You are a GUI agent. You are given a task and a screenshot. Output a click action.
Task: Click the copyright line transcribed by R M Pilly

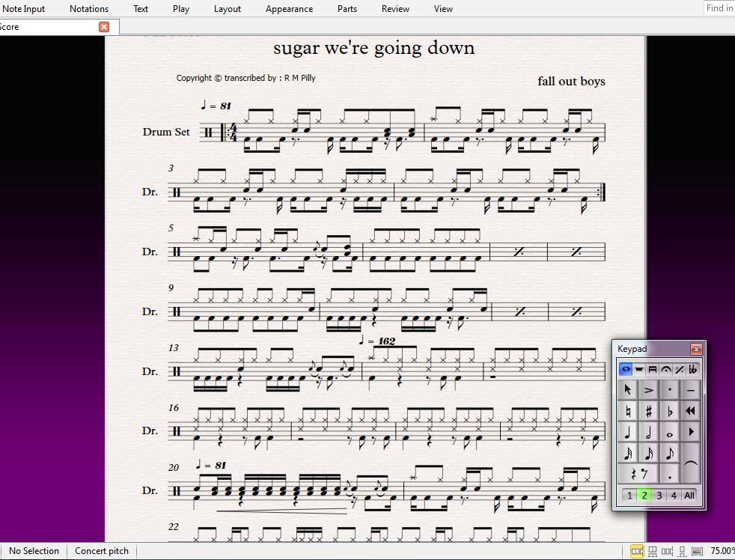[245, 78]
